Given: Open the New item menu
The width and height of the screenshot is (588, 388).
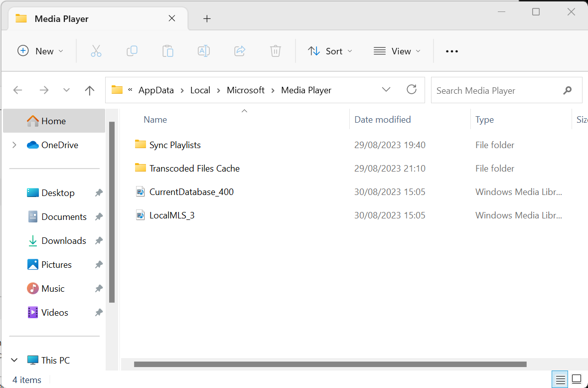Looking at the screenshot, I should click(x=40, y=51).
